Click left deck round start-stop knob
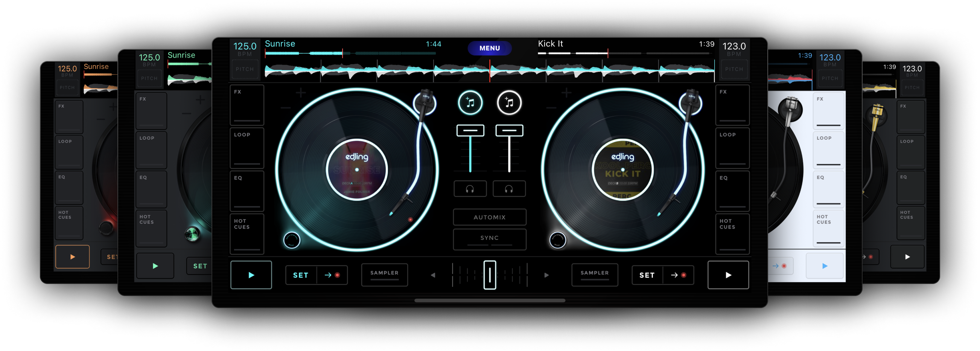The height and width of the screenshot is (351, 980). pyautogui.click(x=292, y=240)
